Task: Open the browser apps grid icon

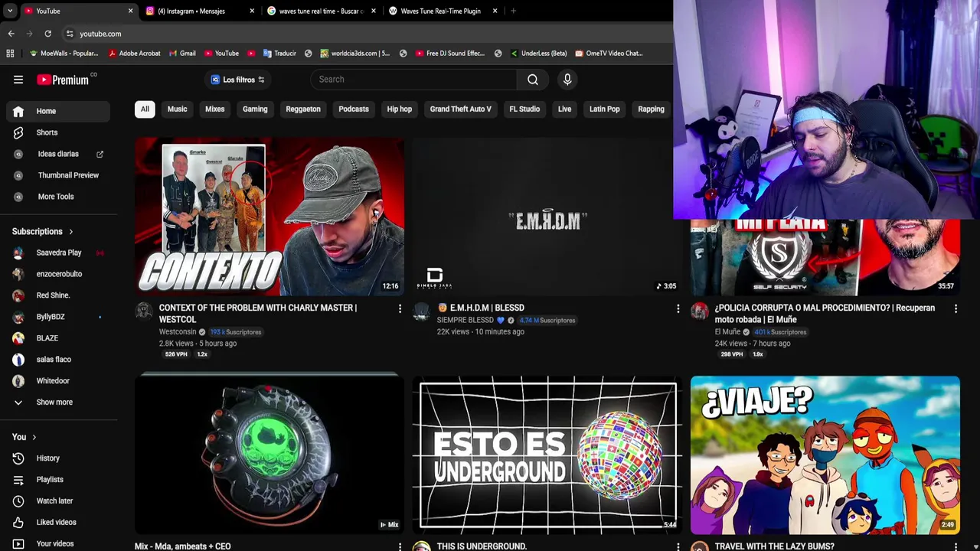Action: [x=10, y=54]
